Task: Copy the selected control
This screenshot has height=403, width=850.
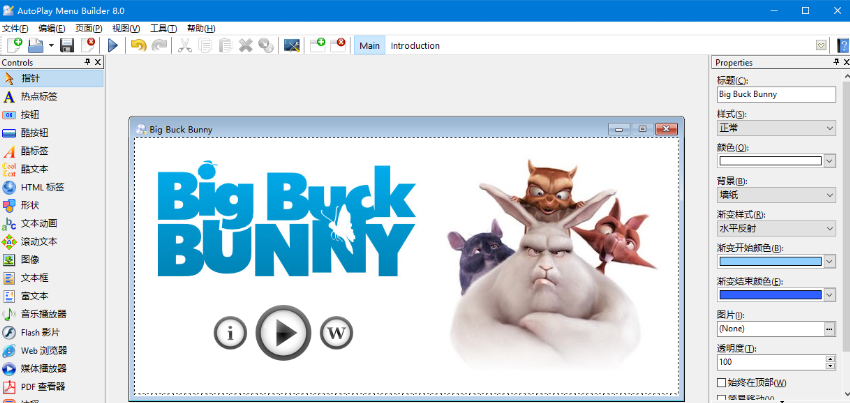Action: [x=205, y=46]
